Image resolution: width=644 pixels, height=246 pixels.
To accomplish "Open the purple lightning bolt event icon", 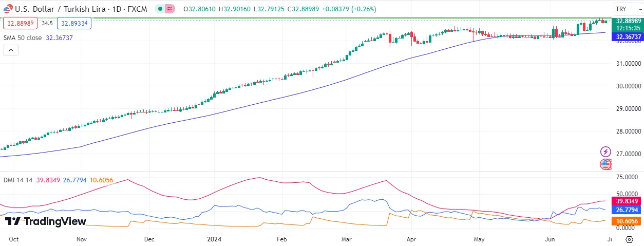I will 606,152.
